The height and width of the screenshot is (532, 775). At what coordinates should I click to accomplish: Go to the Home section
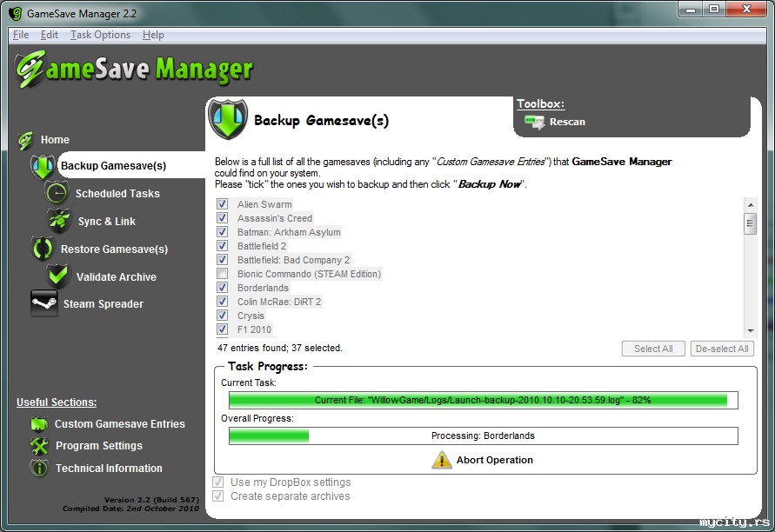coord(55,140)
